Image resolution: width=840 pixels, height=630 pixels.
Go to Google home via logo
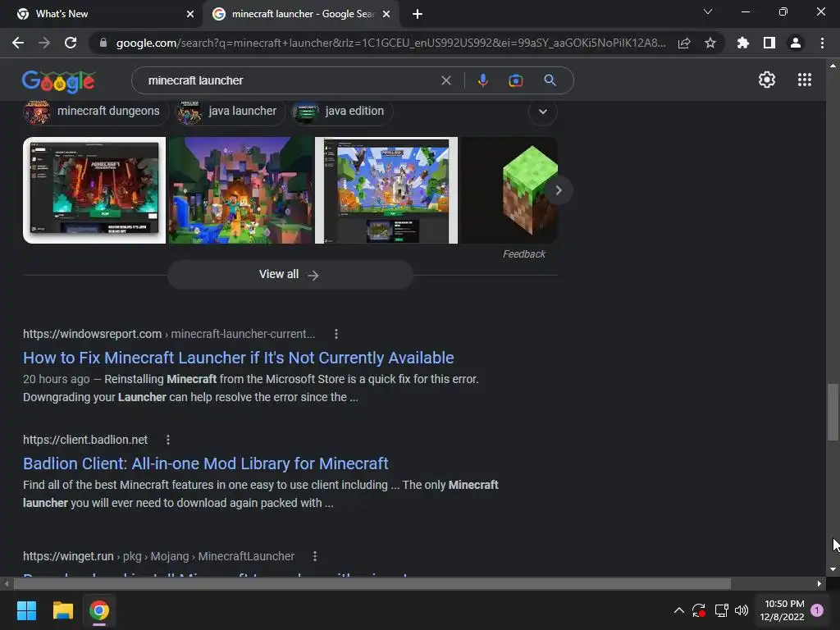tap(59, 81)
